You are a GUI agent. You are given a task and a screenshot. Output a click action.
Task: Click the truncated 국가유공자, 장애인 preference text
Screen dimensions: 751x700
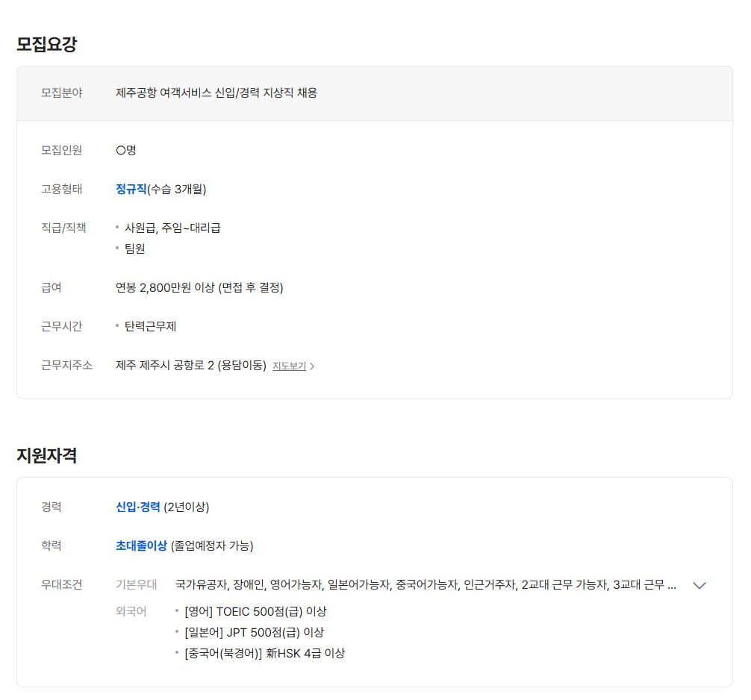pyautogui.click(x=426, y=585)
